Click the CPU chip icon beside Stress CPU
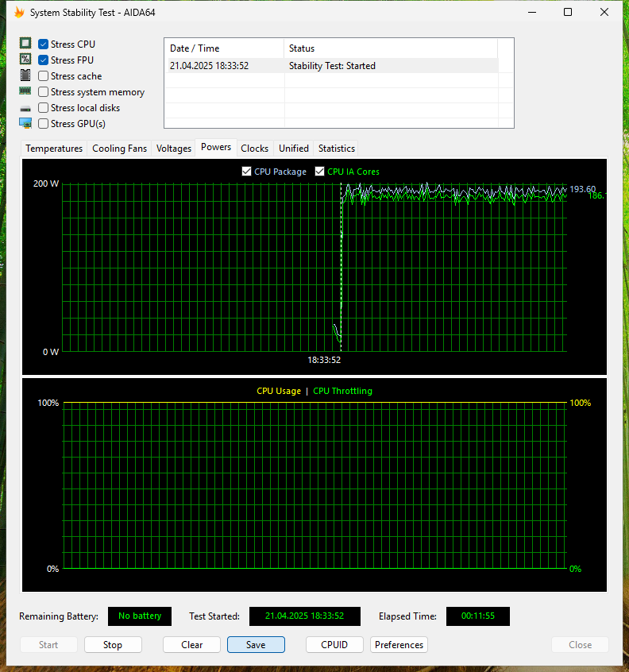Screen dimensions: 629x672 (x=25, y=43)
